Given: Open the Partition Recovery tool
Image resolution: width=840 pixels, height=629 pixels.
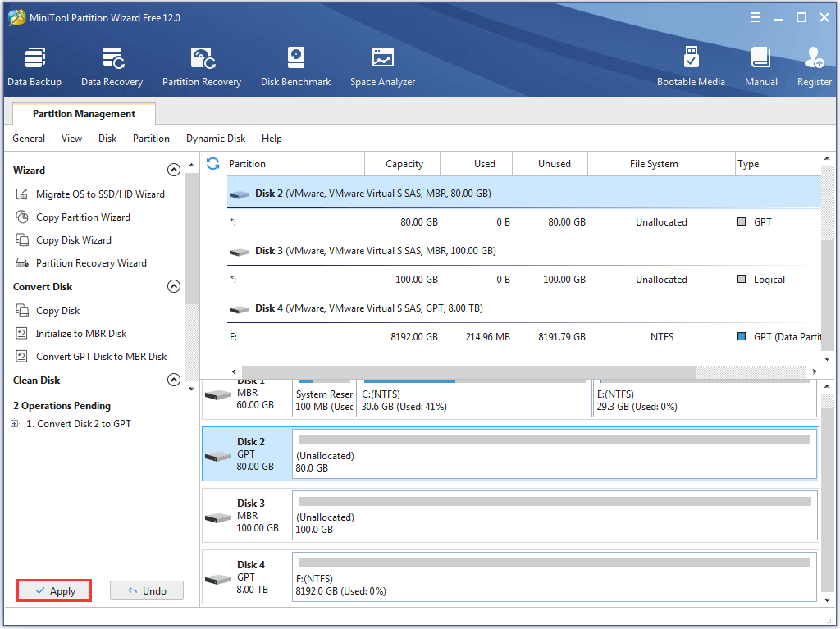Looking at the screenshot, I should (x=202, y=66).
